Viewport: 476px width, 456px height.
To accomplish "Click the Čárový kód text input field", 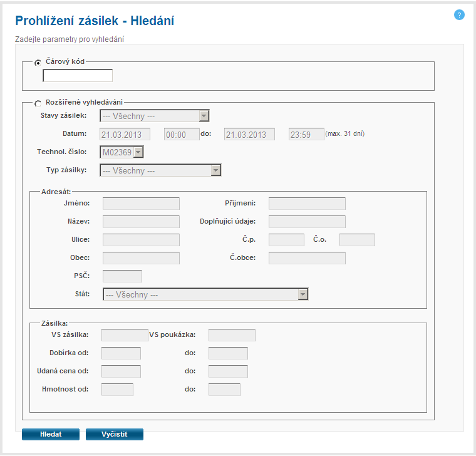I will pos(78,76).
